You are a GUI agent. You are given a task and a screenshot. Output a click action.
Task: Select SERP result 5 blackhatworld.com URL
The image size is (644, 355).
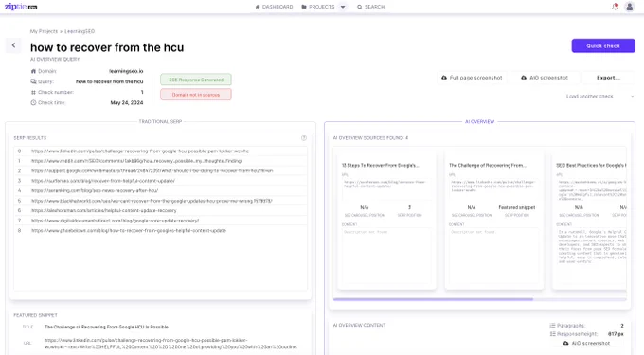(x=152, y=201)
